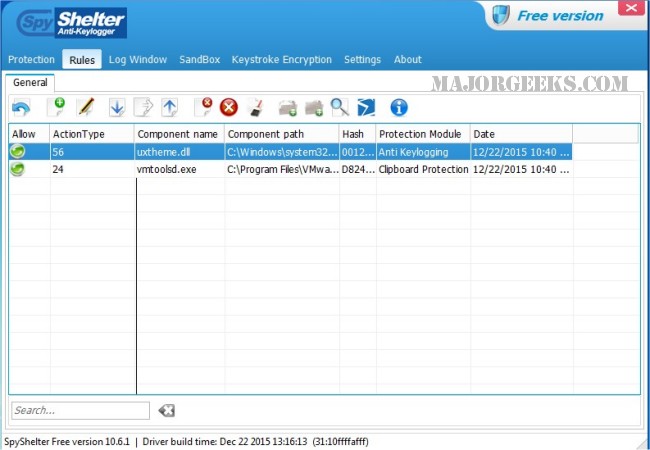
Task: Click the Anti Keylogging module cell
Action: coord(423,152)
